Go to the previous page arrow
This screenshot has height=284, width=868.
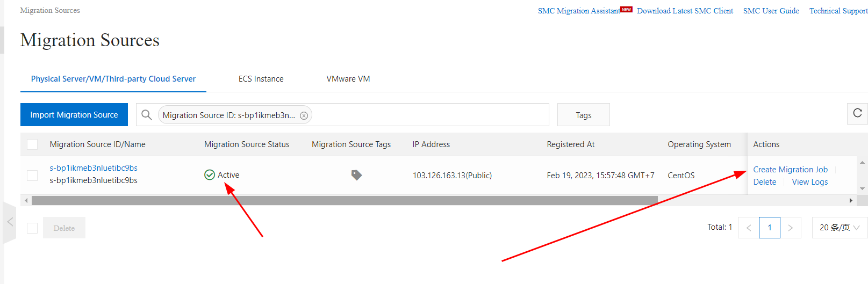pyautogui.click(x=749, y=228)
